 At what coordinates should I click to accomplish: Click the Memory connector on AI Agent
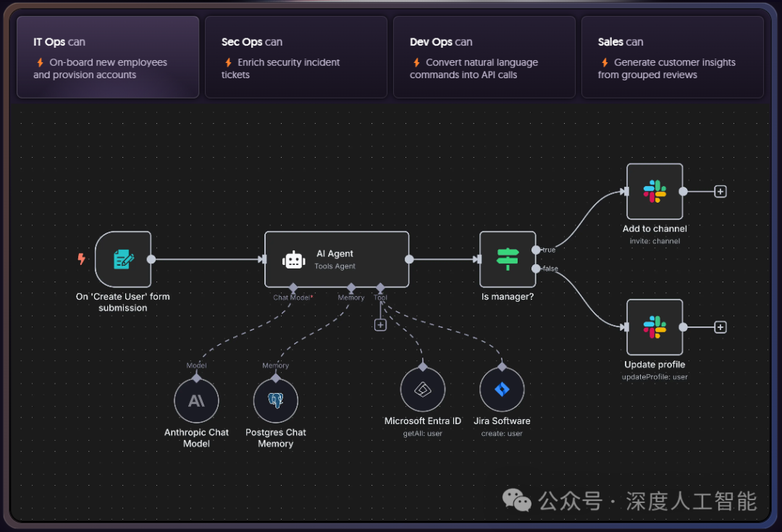click(351, 287)
